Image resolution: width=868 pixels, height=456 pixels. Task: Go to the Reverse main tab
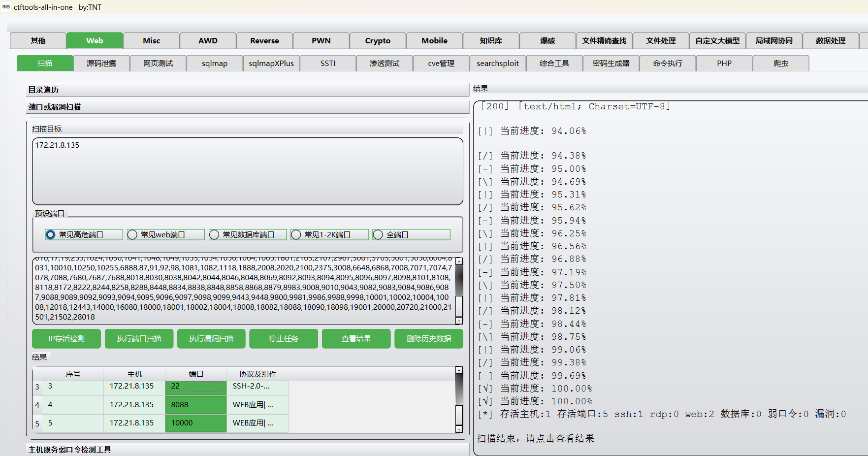click(x=264, y=40)
